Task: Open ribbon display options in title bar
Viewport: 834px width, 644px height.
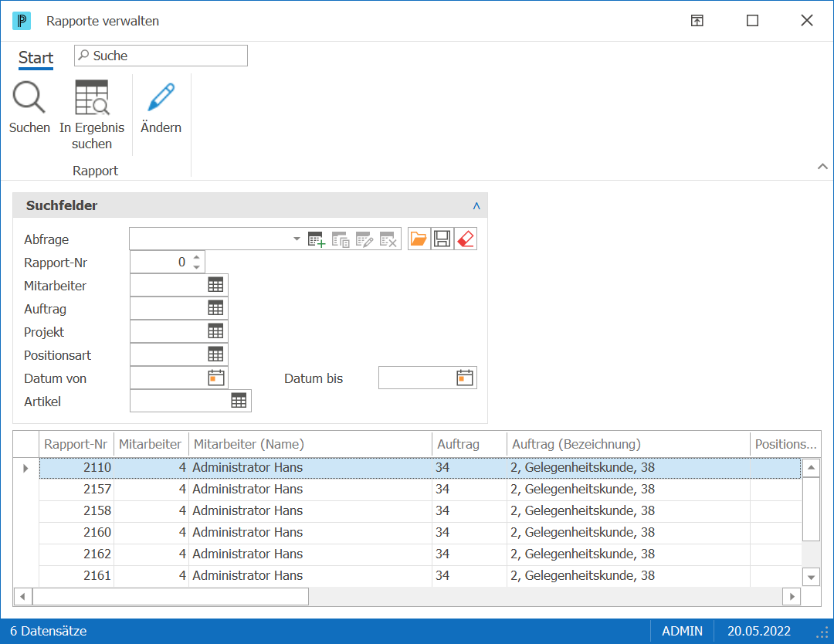Action: pos(697,21)
